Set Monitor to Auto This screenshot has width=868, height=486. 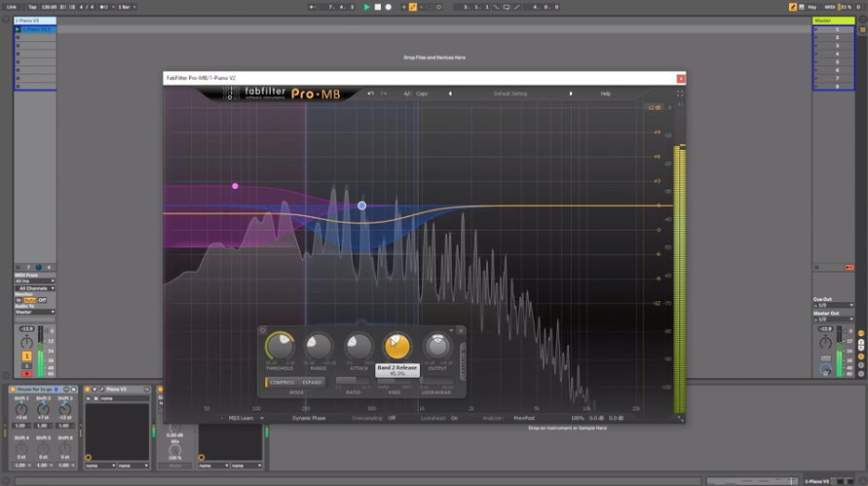[30, 300]
